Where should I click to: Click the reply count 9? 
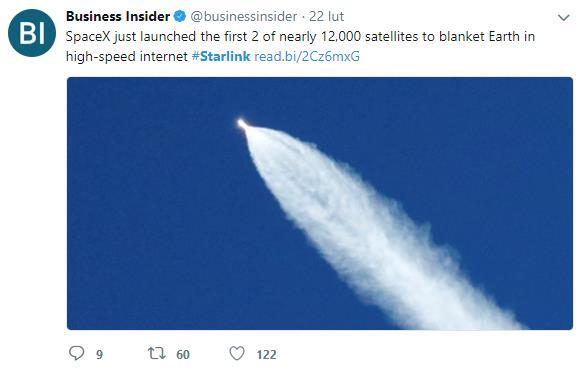99,355
